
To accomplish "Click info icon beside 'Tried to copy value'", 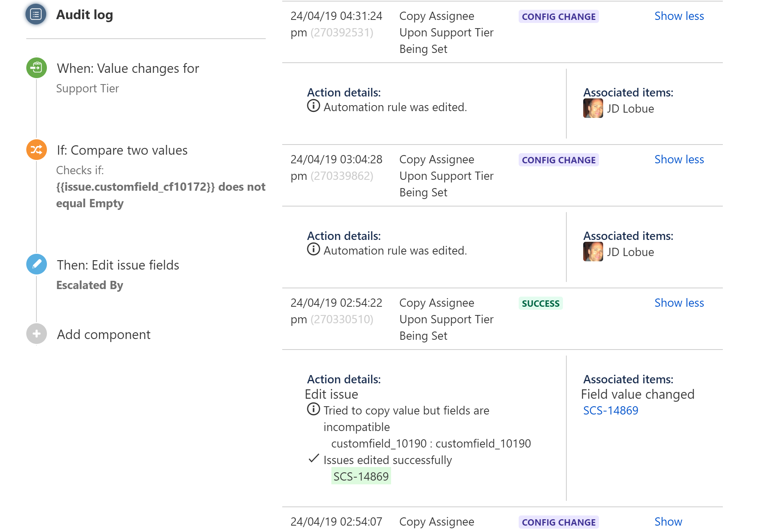I will coord(313,409).
